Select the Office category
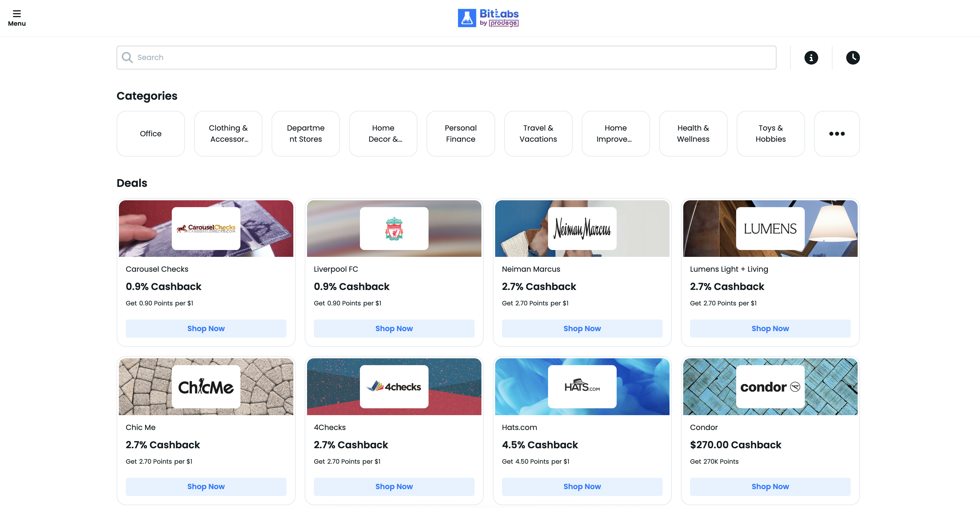 tap(151, 133)
